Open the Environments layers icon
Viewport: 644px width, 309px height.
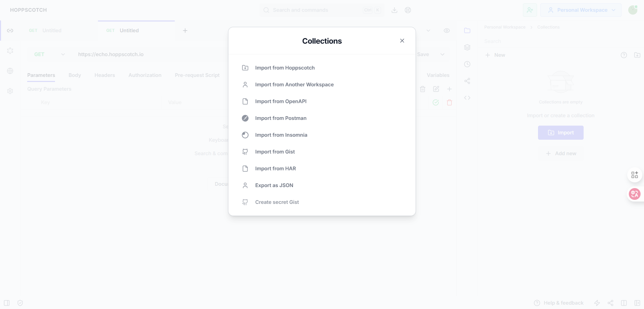point(467,47)
